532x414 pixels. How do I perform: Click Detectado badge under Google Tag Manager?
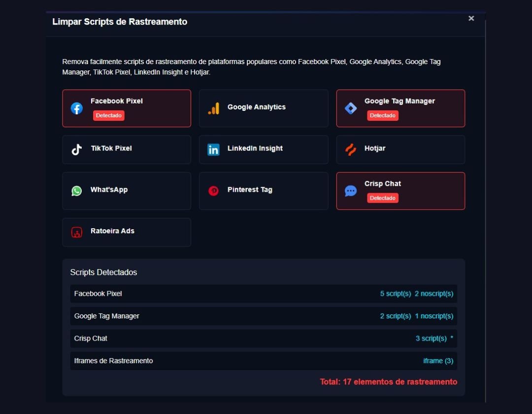pos(383,115)
